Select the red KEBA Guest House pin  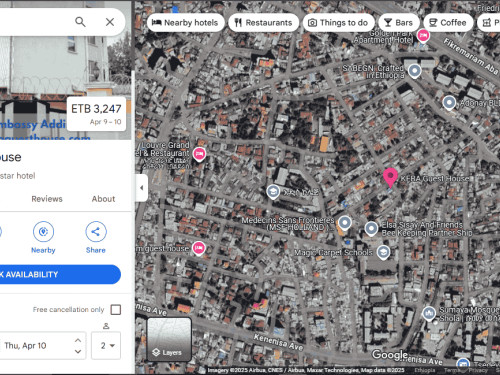(x=390, y=178)
